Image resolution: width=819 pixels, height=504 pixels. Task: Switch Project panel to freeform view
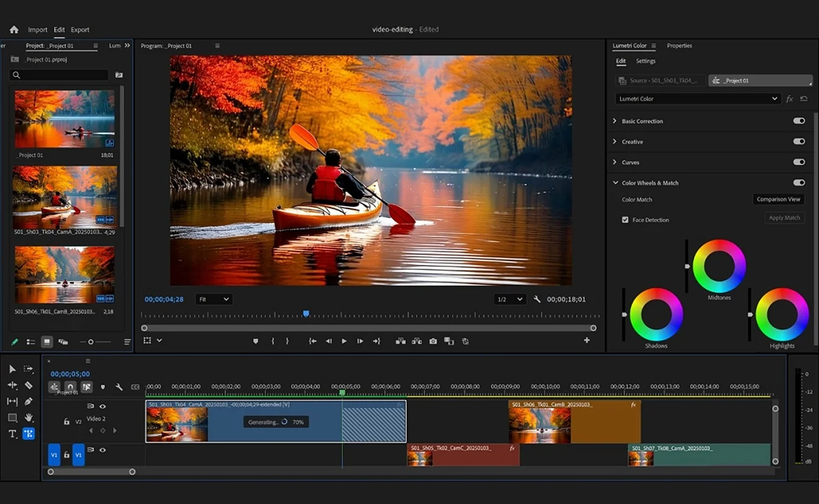coord(63,342)
